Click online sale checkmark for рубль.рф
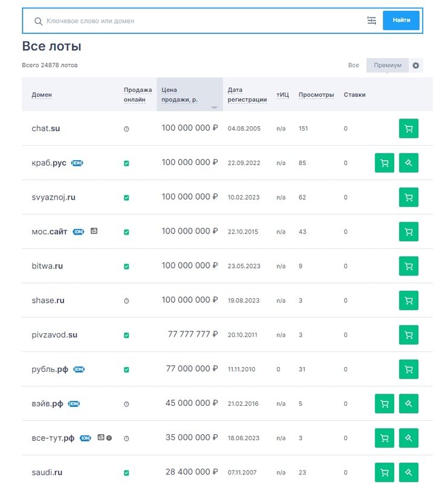The width and height of the screenshot is (448, 488). (126, 369)
